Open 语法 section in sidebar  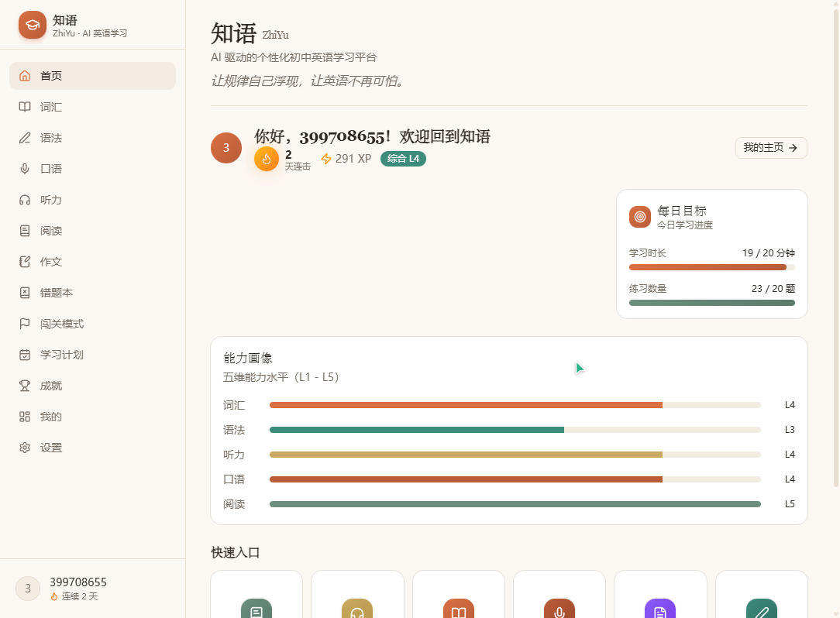[x=93, y=138]
